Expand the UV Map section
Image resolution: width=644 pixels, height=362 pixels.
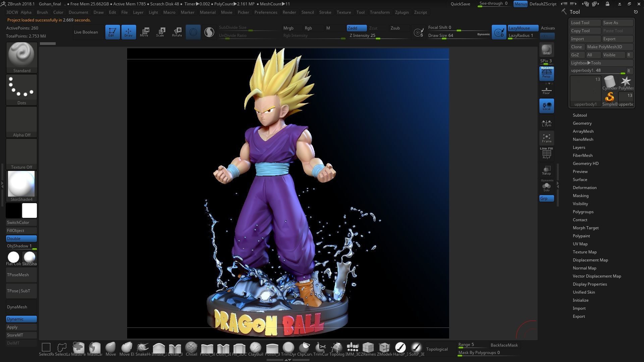pyautogui.click(x=580, y=244)
